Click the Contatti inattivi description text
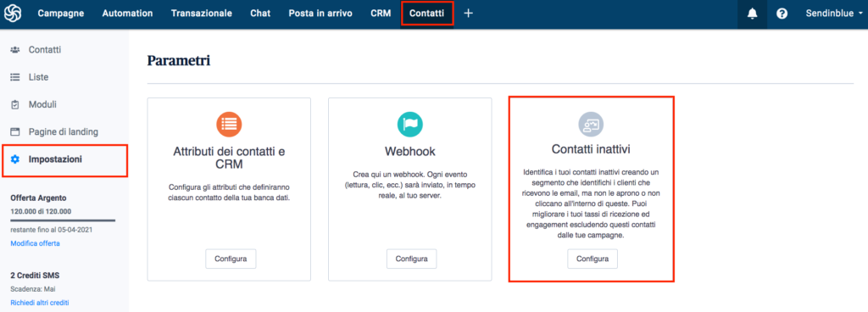Image resolution: width=868 pixels, height=312 pixels. coord(591,203)
